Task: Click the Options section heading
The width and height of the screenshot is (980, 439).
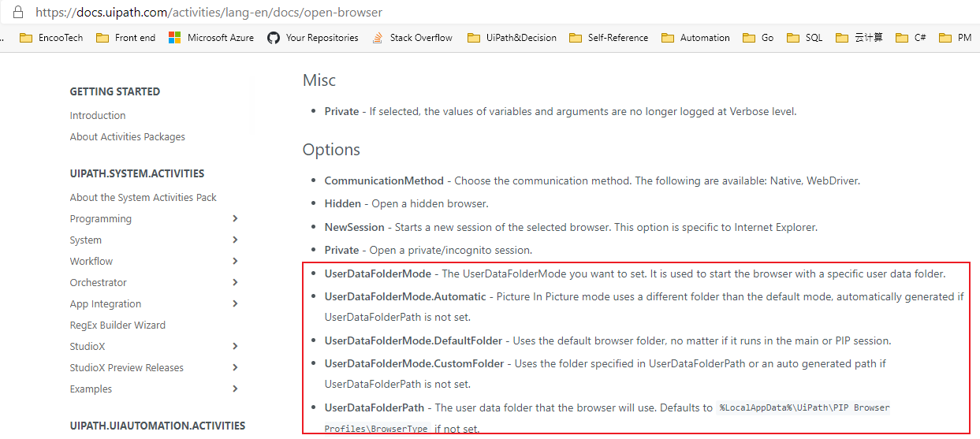Action: (331, 150)
